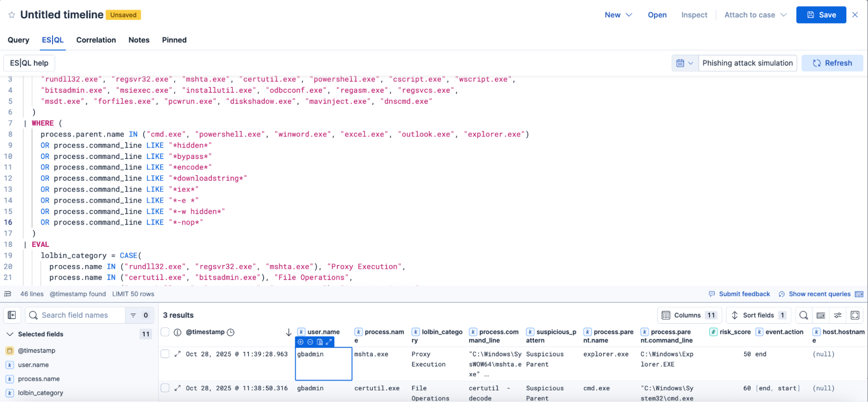Expand the Attach to case dropdown
Viewport: 868px width, 402px height.
tap(755, 15)
